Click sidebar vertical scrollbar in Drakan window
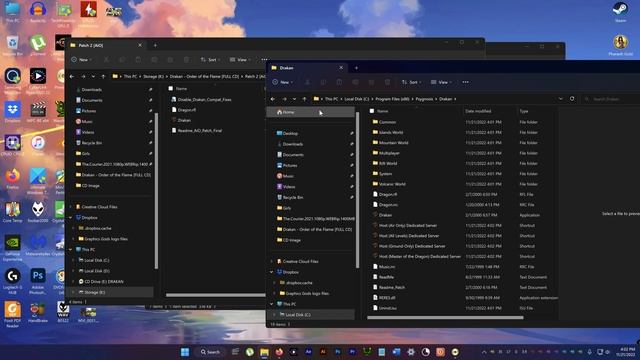Screen dimensions: 640x360 [x=358, y=190]
